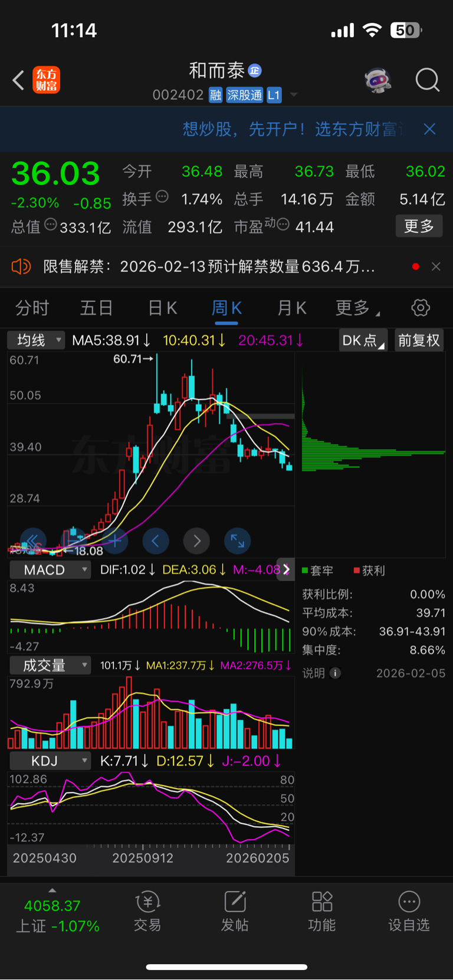Expand the 更多 chart period menu
Screen dimensions: 453x980
[x=357, y=308]
